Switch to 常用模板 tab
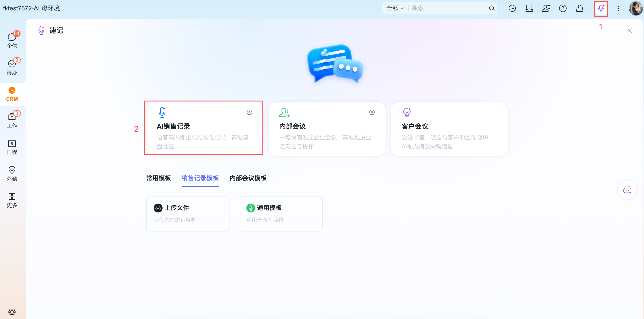This screenshot has height=319, width=644. (x=159, y=178)
